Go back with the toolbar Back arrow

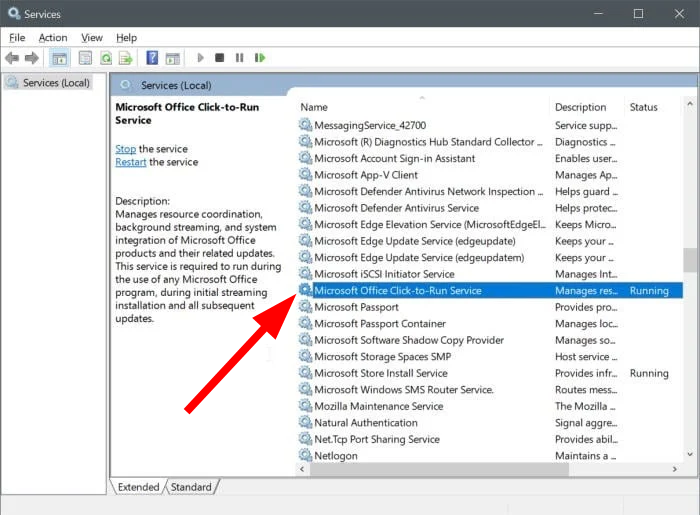pos(12,58)
